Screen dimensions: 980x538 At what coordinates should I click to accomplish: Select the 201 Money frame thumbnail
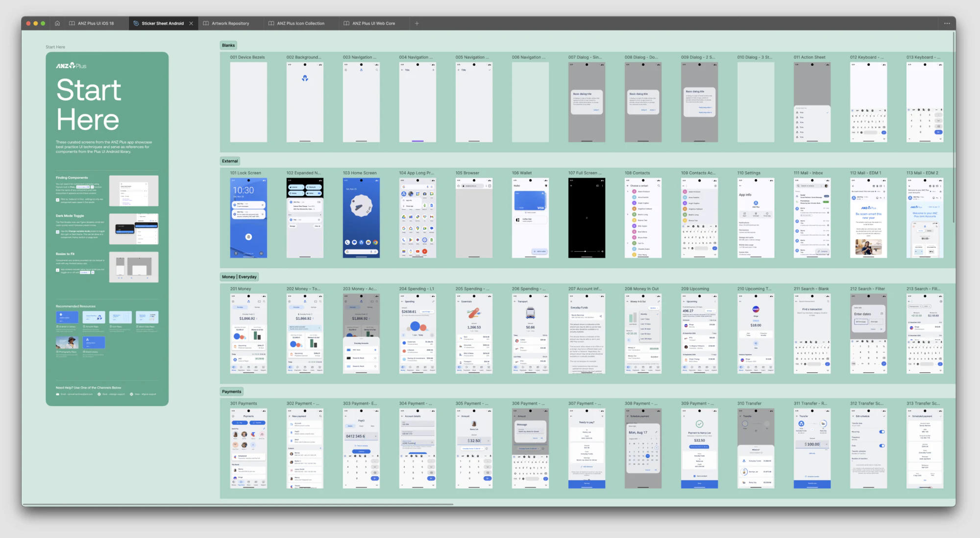(248, 333)
